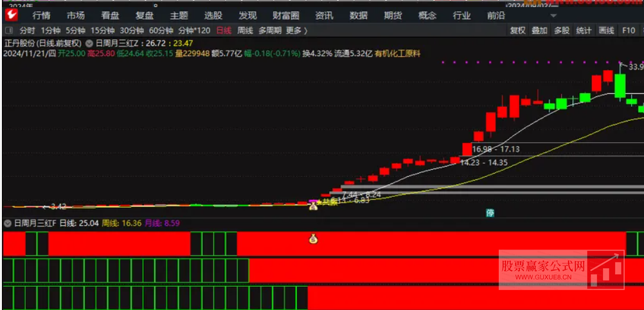The image size is (644, 310).
Task: Click the 14.23 - 14.35 gap label
Action: tap(484, 163)
